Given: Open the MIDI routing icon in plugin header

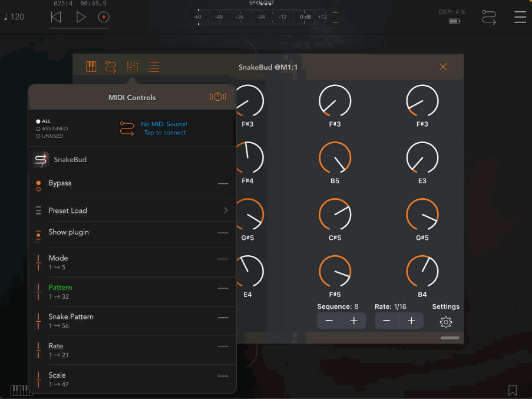Looking at the screenshot, I should pos(111,67).
